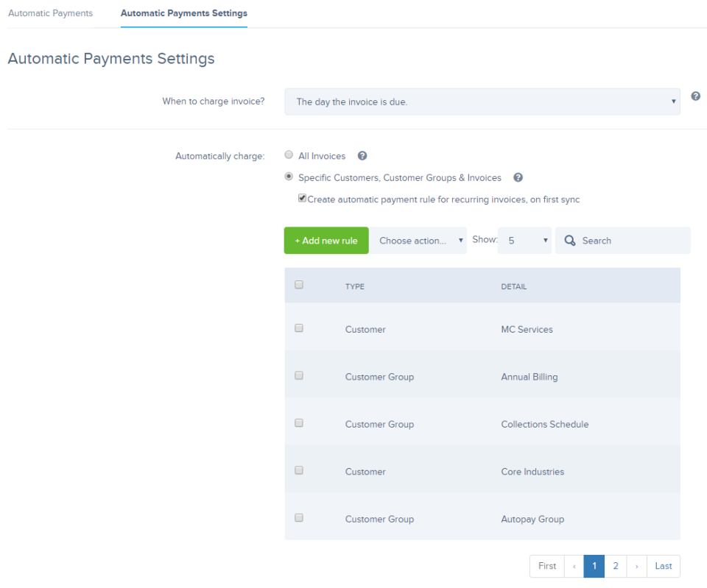Open the 'When to charge invoice' dropdown
This screenshot has width=707, height=588.
[482, 102]
